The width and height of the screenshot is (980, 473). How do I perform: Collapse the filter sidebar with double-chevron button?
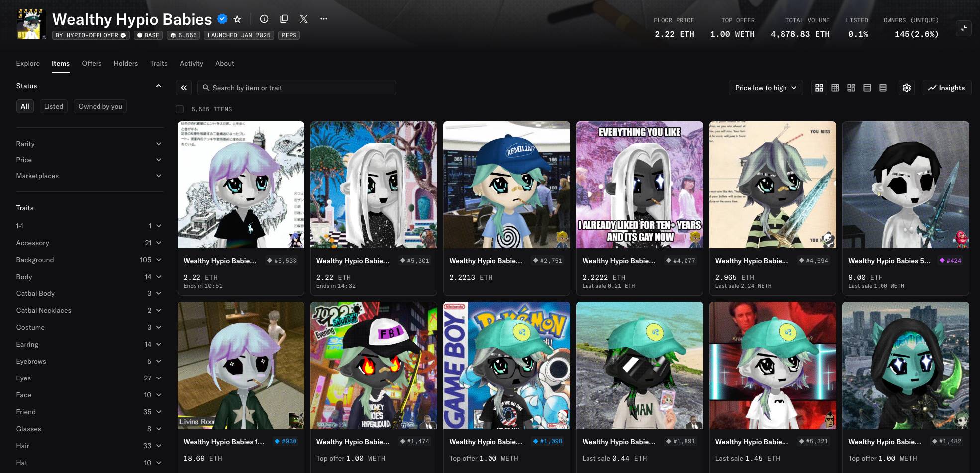184,88
